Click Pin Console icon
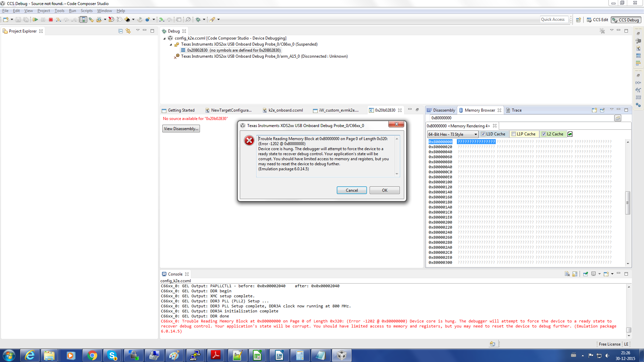 coord(586,274)
